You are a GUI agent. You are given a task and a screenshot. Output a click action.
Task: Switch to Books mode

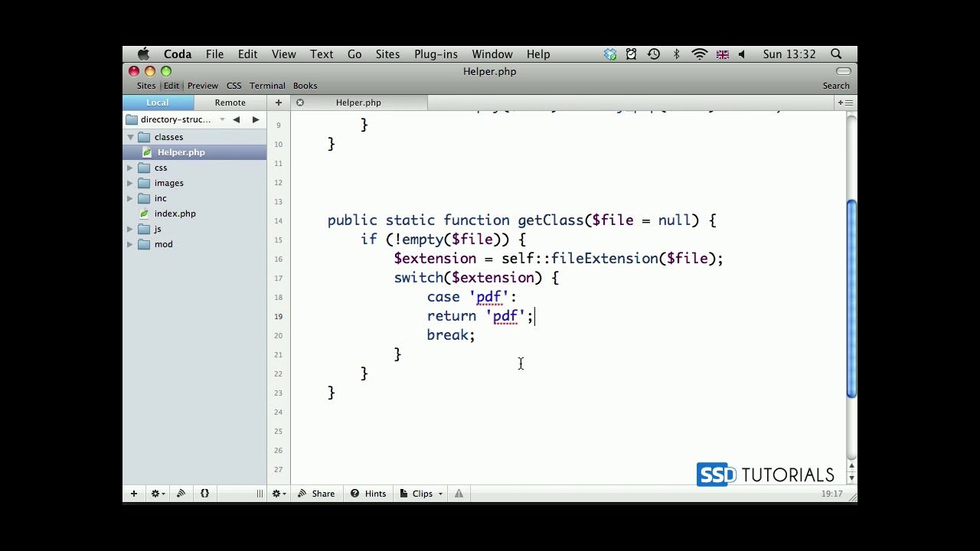(x=305, y=86)
